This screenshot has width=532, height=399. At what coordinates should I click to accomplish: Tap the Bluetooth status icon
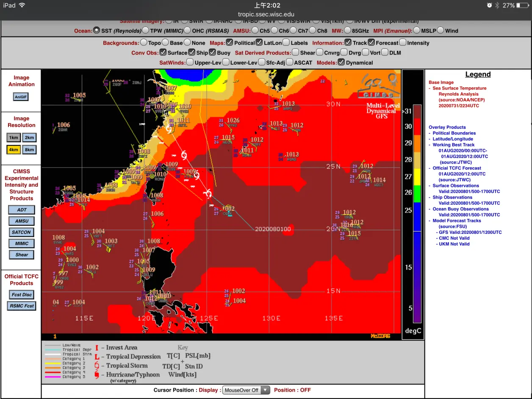click(x=497, y=5)
